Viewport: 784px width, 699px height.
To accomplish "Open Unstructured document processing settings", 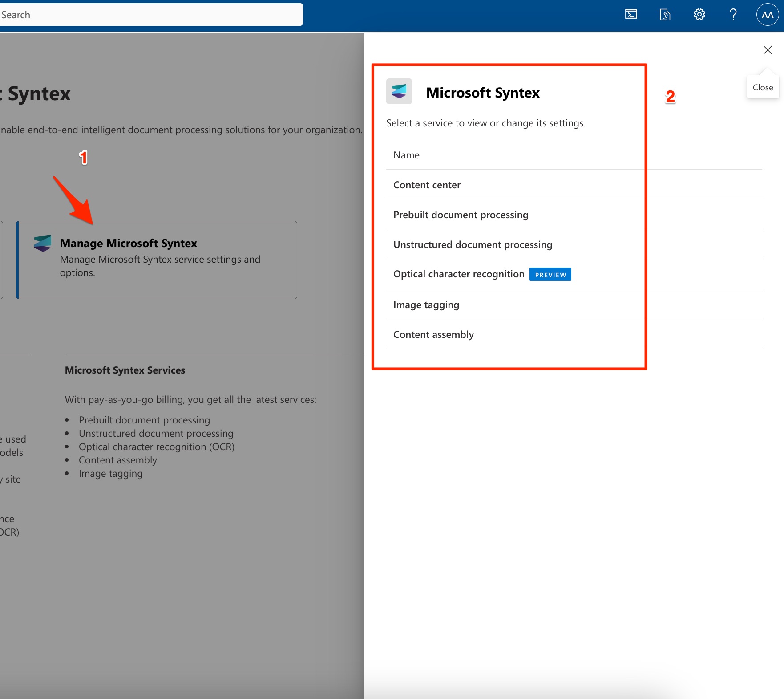I will pyautogui.click(x=473, y=244).
